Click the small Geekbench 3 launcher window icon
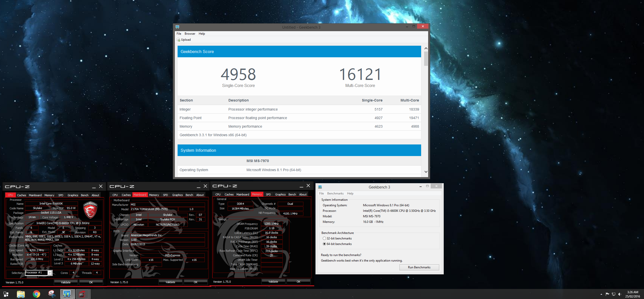 click(320, 187)
